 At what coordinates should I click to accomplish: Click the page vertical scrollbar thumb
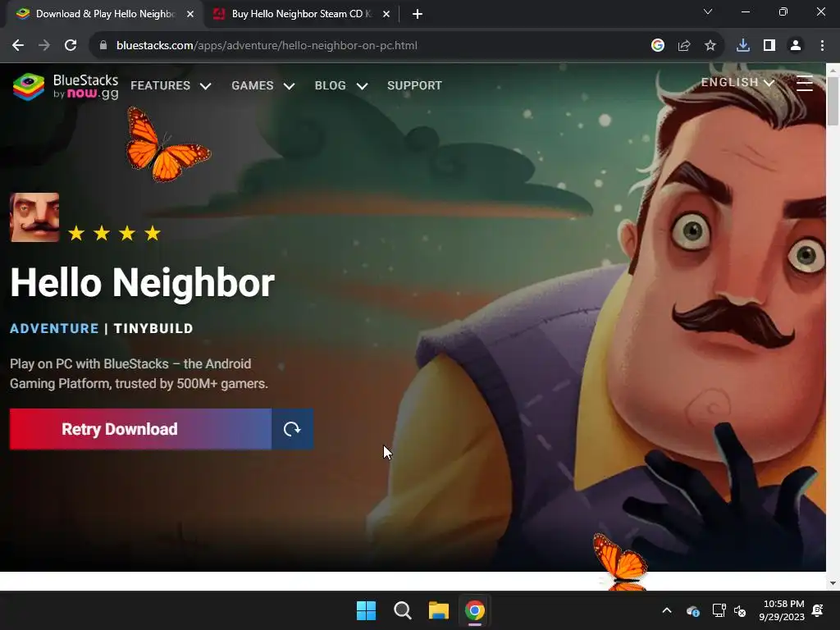833,100
